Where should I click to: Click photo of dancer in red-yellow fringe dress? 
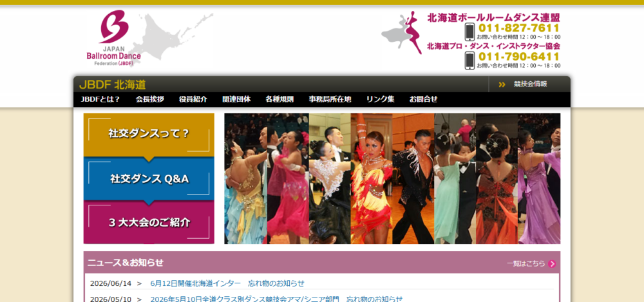[x=372, y=179]
